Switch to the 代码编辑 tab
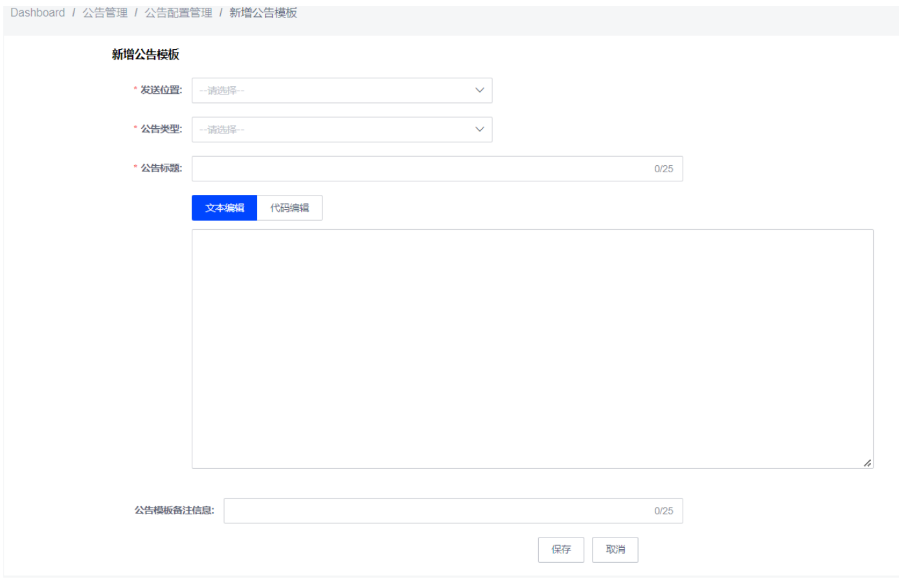Screen dimensions: 899x588 [x=290, y=208]
